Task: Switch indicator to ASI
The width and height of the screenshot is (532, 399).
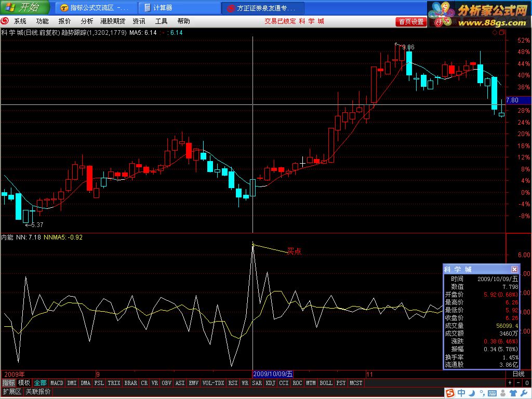Action: (180, 383)
